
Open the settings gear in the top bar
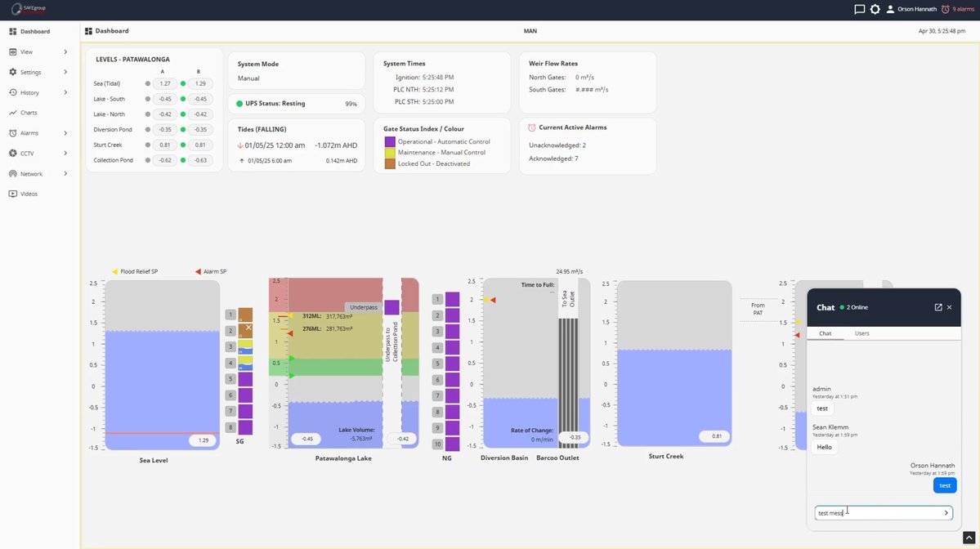(x=875, y=9)
